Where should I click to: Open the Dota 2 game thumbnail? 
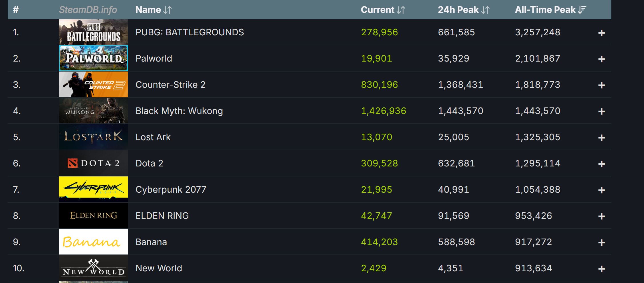[93, 163]
